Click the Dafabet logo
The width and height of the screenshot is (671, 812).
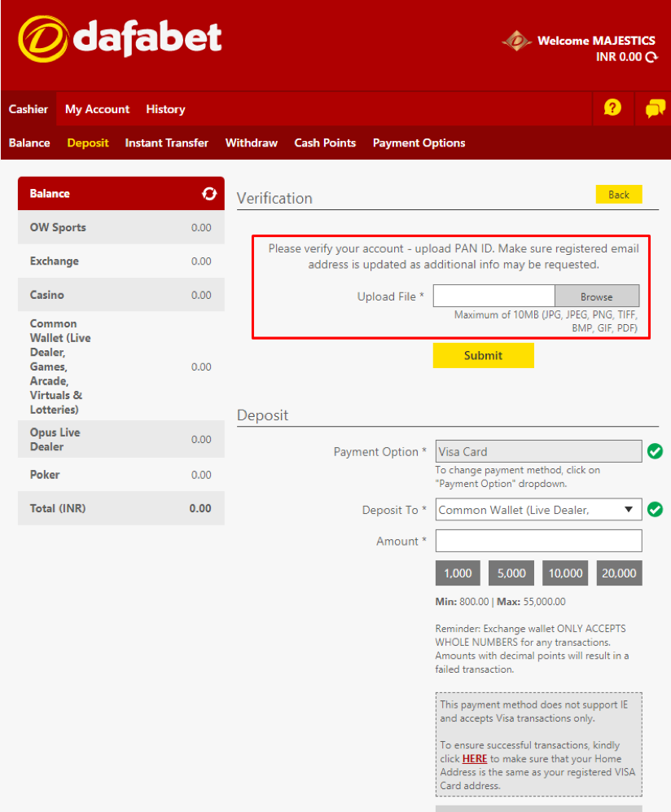120,39
